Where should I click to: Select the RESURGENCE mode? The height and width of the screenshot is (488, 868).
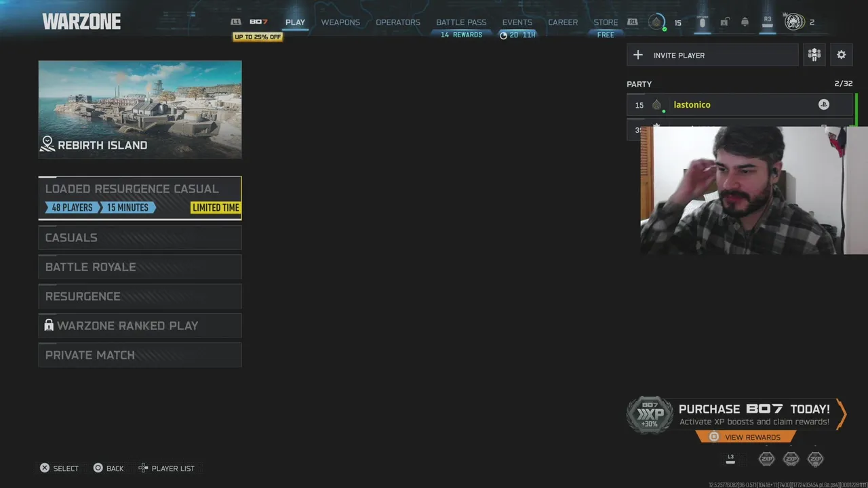[x=140, y=296]
